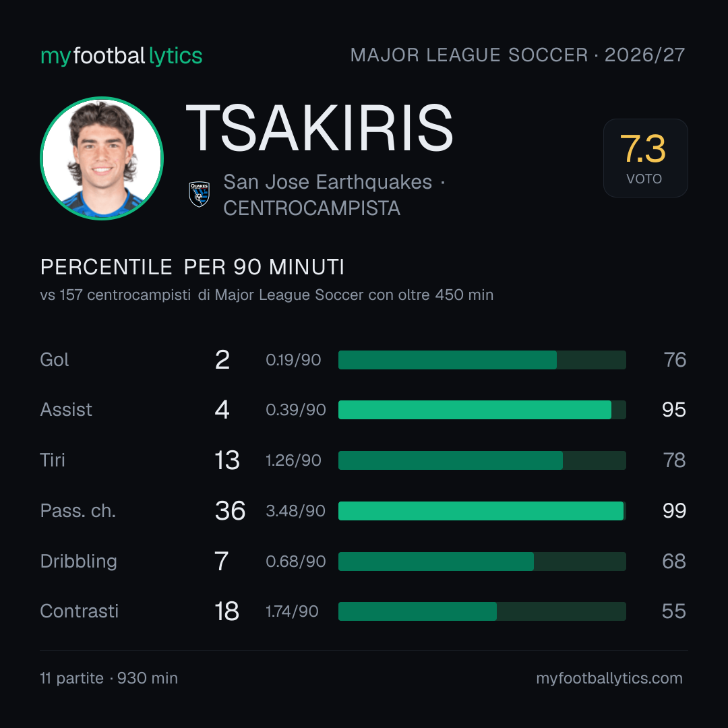Viewport: 728px width, 728px height.
Task: Select the Dribbling percentile bar
Action: [x=482, y=562]
